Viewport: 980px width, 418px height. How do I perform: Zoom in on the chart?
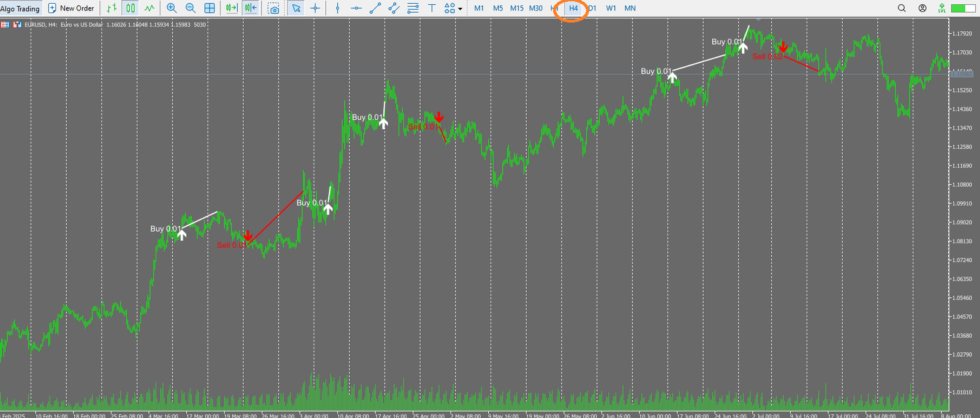pos(171,8)
